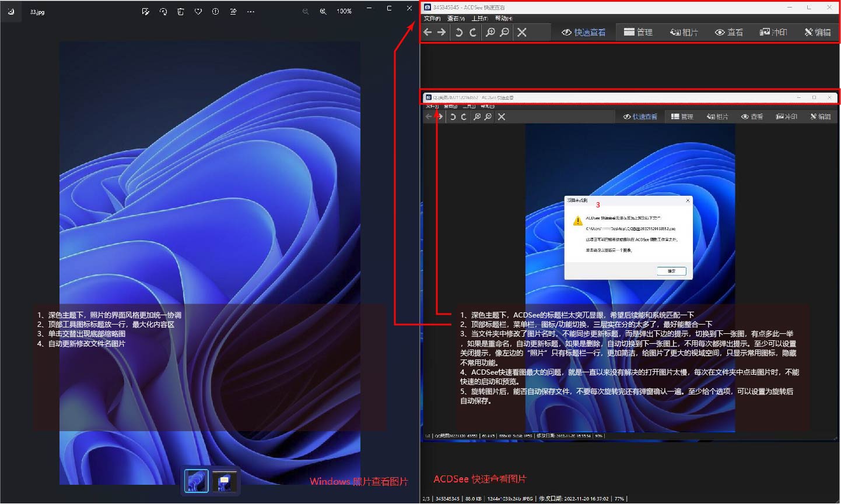Click the 100% zoom level in Photos
Viewport: 841px width, 504px height.
[x=344, y=12]
